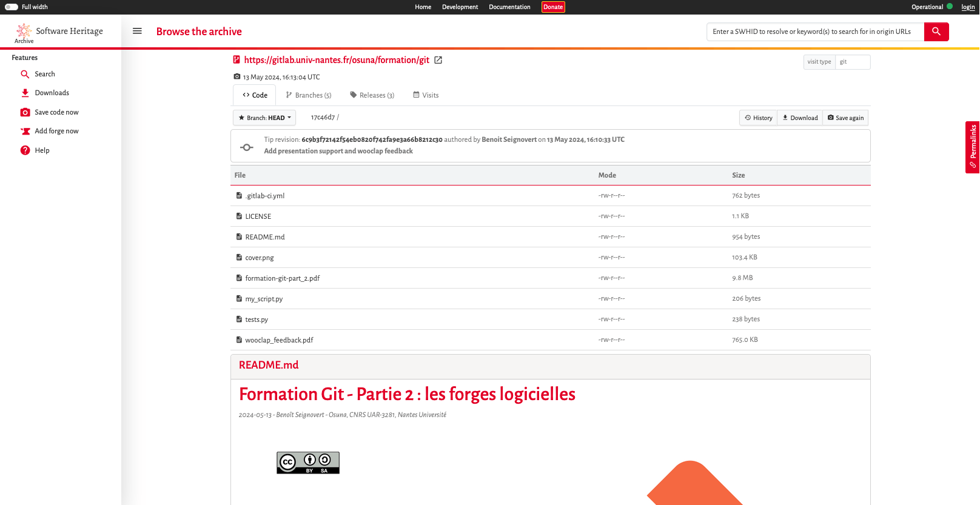Screen dimensions: 980x505
Task: Click file icon next to formation-git-part_2.pdf
Action: [x=239, y=278]
